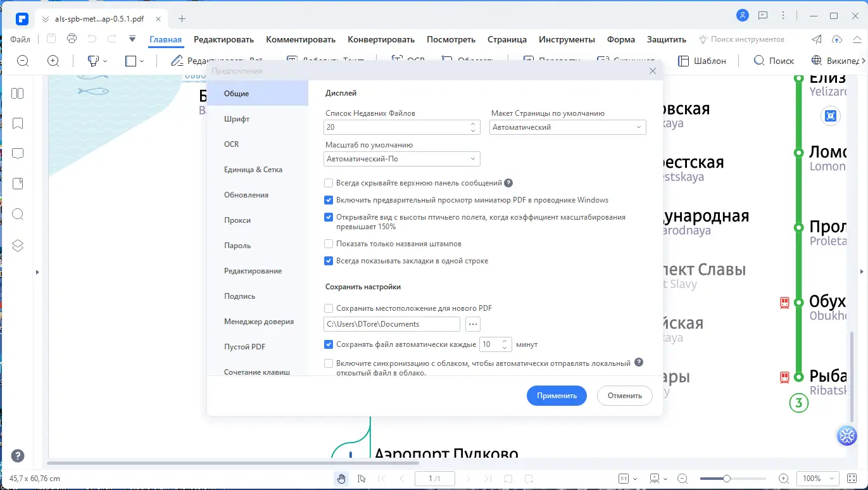Open the Bookmarks panel in the left sidebar
The width and height of the screenshot is (868, 490).
[17, 123]
